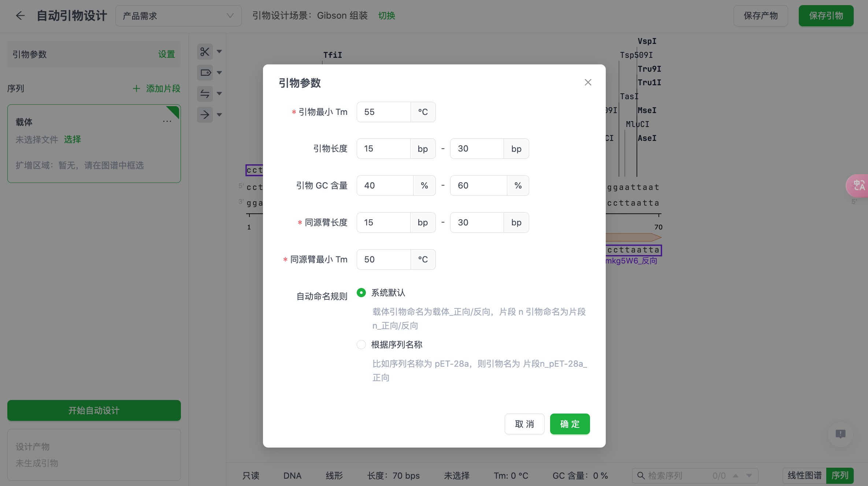
Task: Click the 切换 link next to Gibson 组装
Action: point(386,16)
